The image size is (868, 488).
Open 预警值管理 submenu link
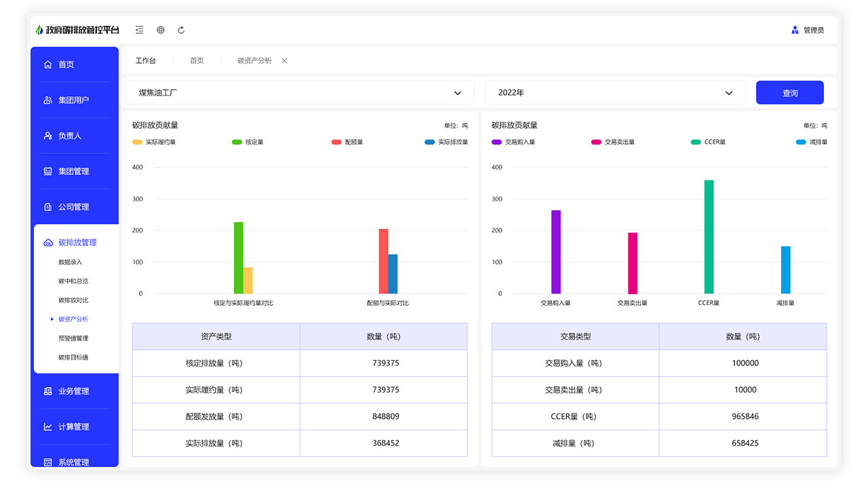73,338
